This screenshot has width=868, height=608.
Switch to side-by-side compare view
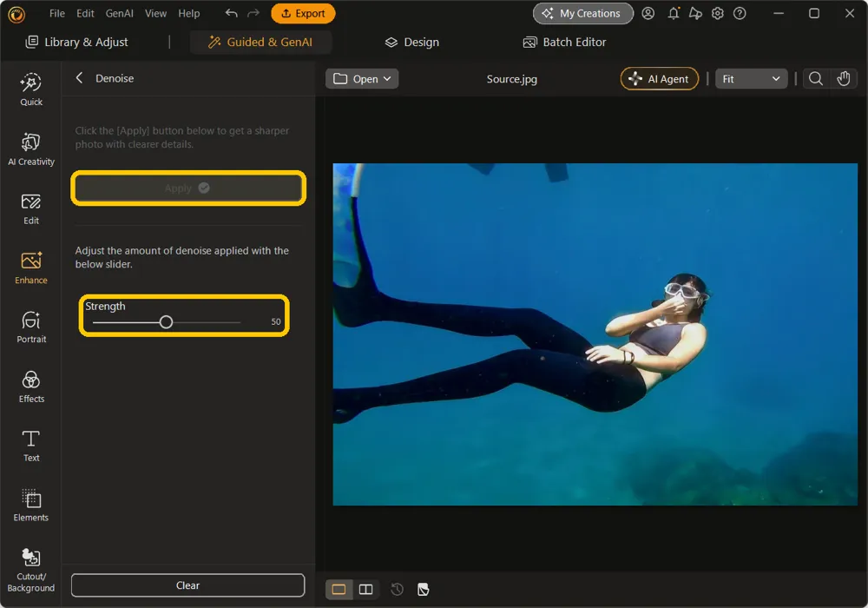(x=366, y=589)
